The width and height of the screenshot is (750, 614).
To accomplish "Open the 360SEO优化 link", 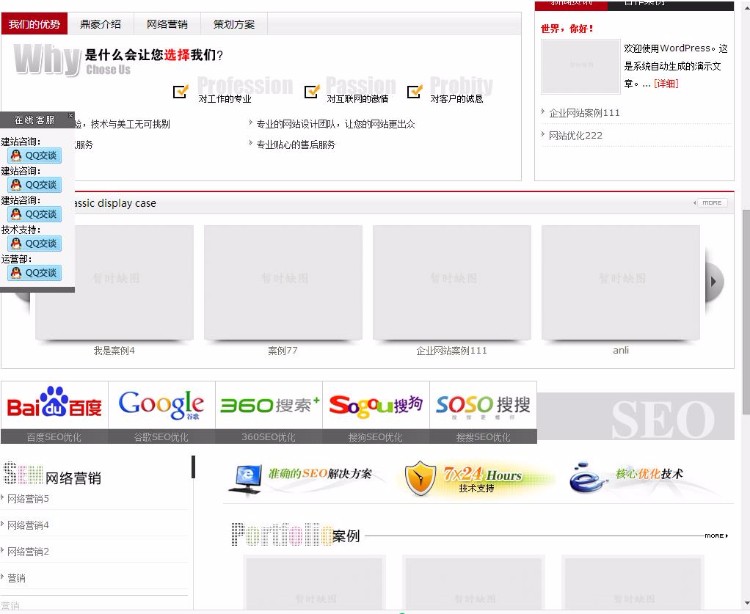I will coord(268,437).
